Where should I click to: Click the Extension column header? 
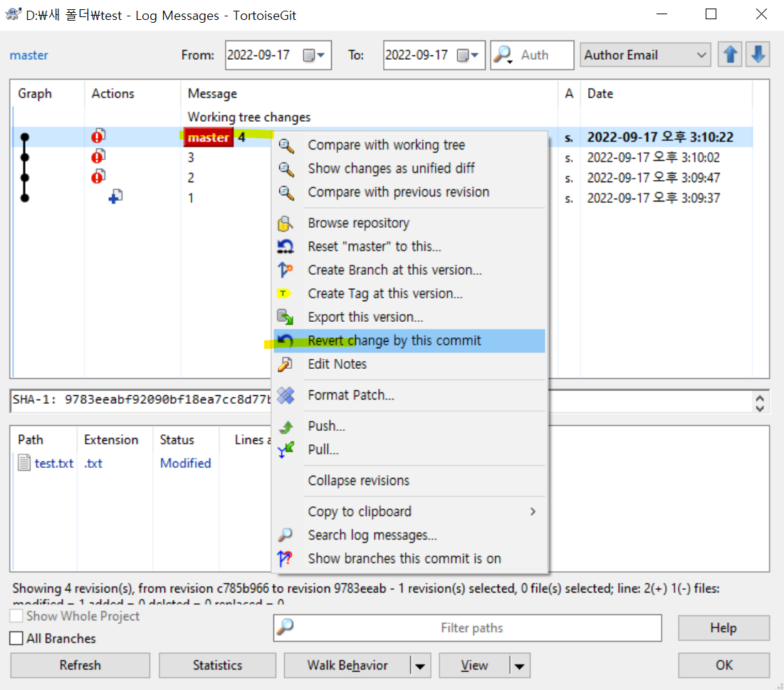click(115, 439)
